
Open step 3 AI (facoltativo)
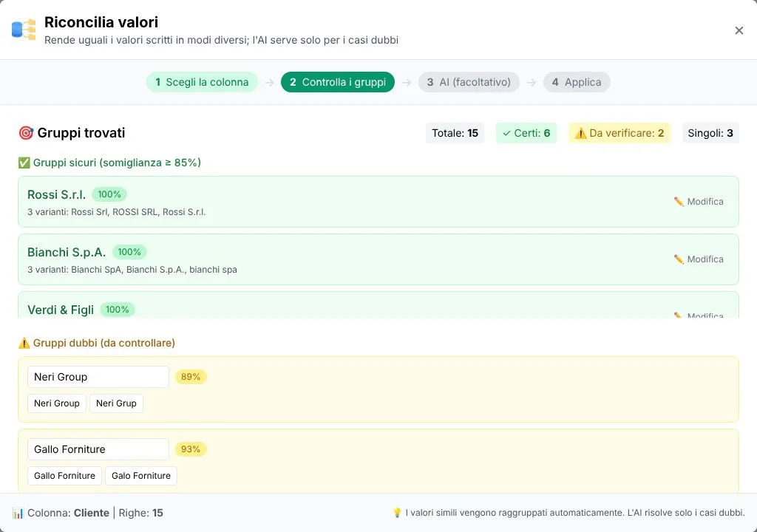469,82
